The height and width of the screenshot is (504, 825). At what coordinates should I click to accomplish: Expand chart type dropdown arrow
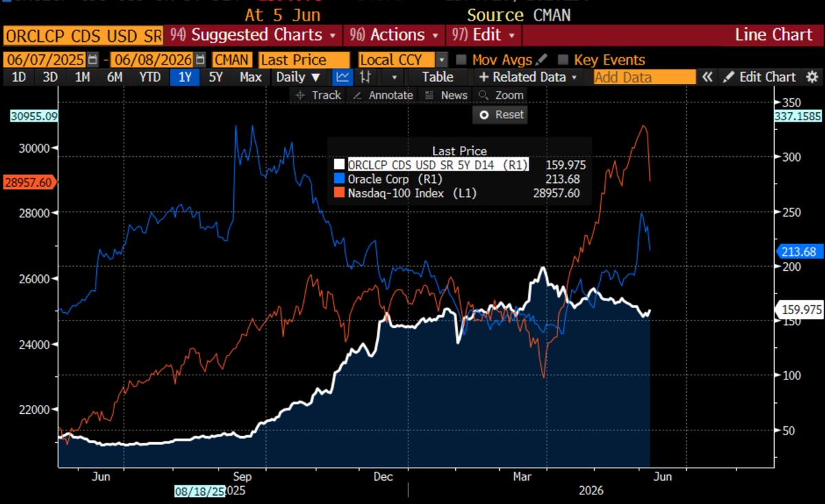tap(394, 77)
